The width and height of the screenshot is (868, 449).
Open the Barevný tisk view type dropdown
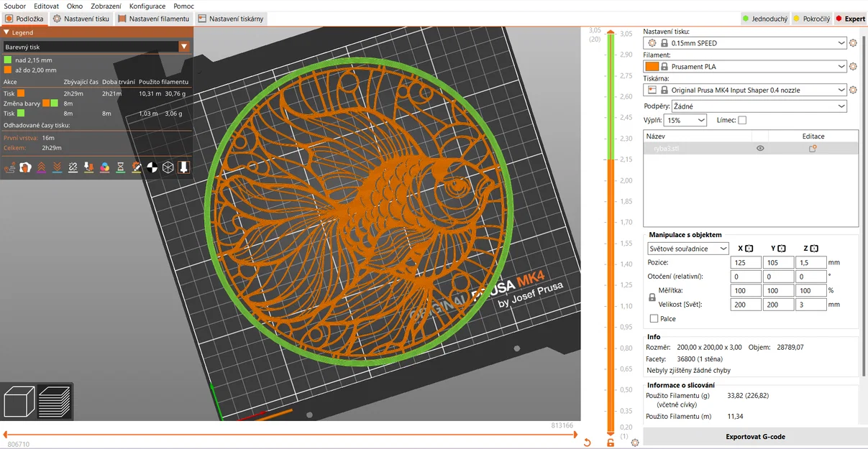pos(96,47)
